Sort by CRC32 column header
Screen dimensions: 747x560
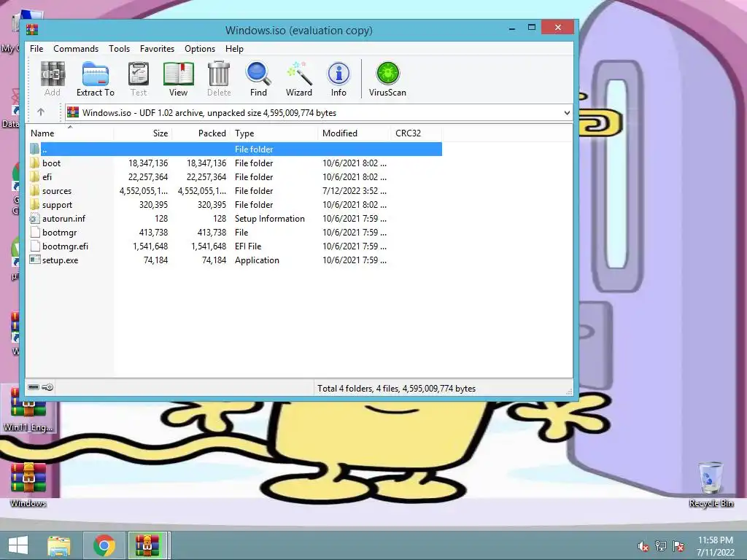click(x=416, y=133)
